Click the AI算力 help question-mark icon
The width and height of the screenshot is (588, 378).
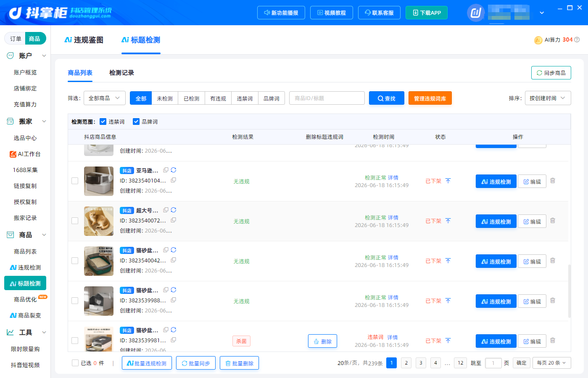[577, 40]
